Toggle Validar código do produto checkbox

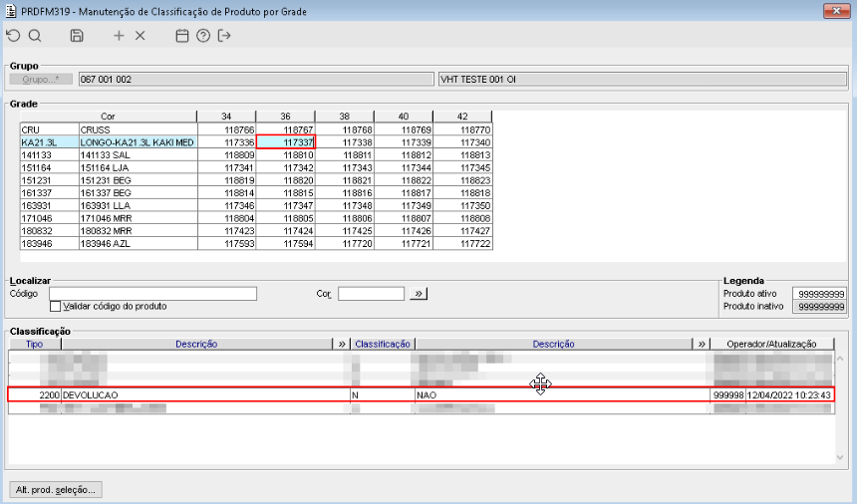(55, 307)
